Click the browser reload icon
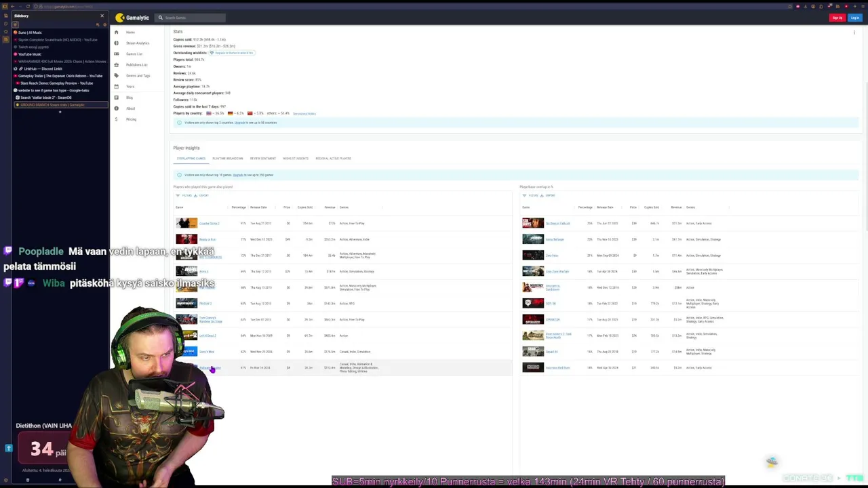868x488 pixels. (26, 7)
